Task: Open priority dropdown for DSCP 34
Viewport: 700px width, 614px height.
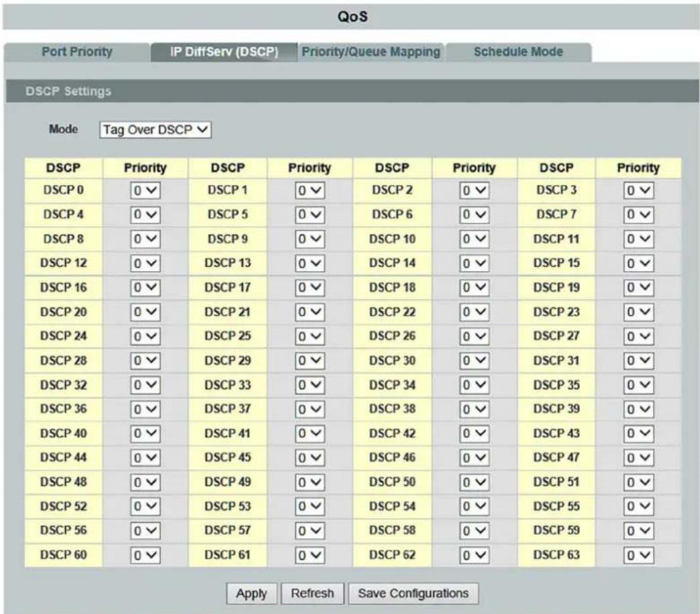Action: click(474, 385)
